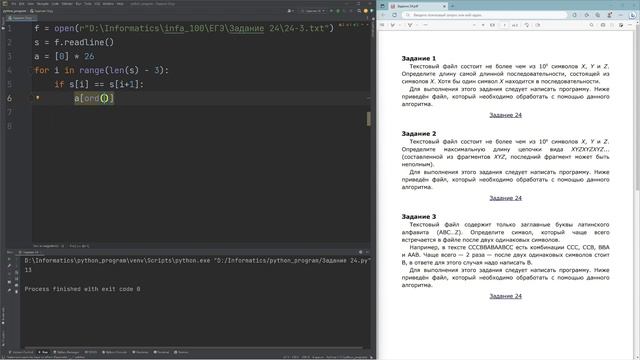Toggle breakpoint at gutter line 4

(x=9, y=70)
